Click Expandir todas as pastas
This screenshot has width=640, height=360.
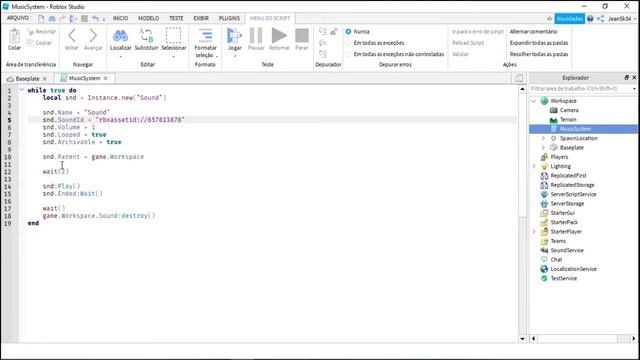539,43
